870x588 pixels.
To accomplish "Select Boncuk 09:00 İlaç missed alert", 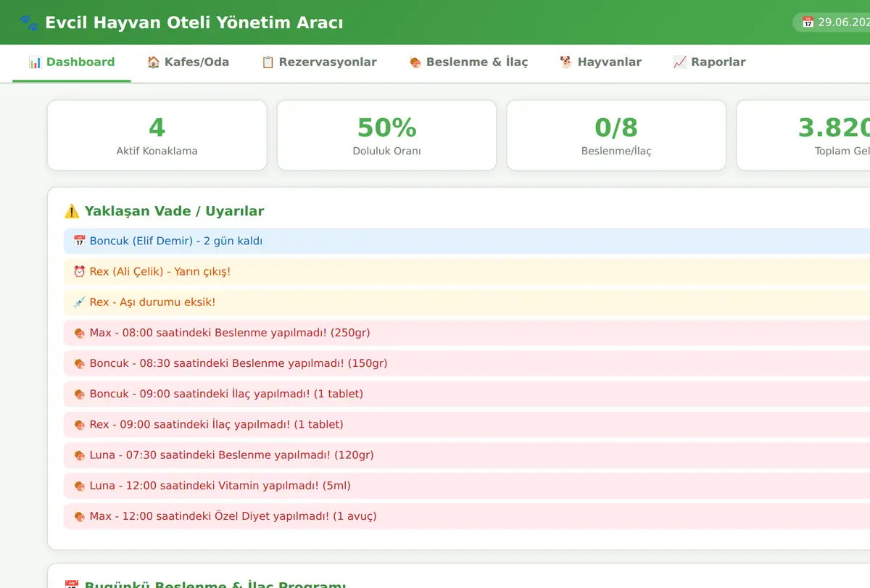I will 467,394.
